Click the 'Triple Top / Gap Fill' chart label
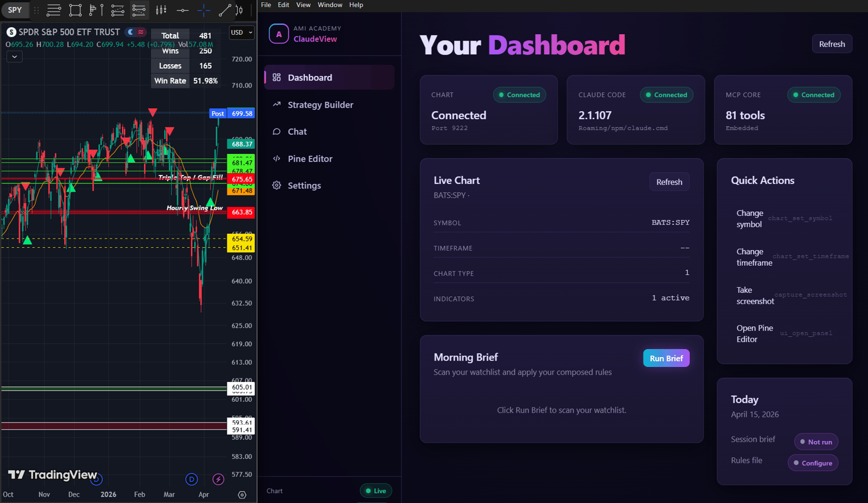The width and height of the screenshot is (868, 503). pos(190,177)
